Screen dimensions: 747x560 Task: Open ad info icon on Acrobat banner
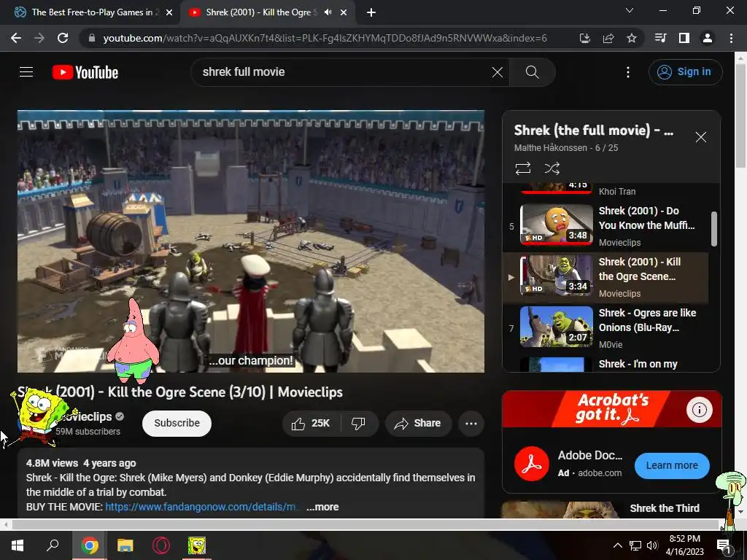[x=699, y=410]
